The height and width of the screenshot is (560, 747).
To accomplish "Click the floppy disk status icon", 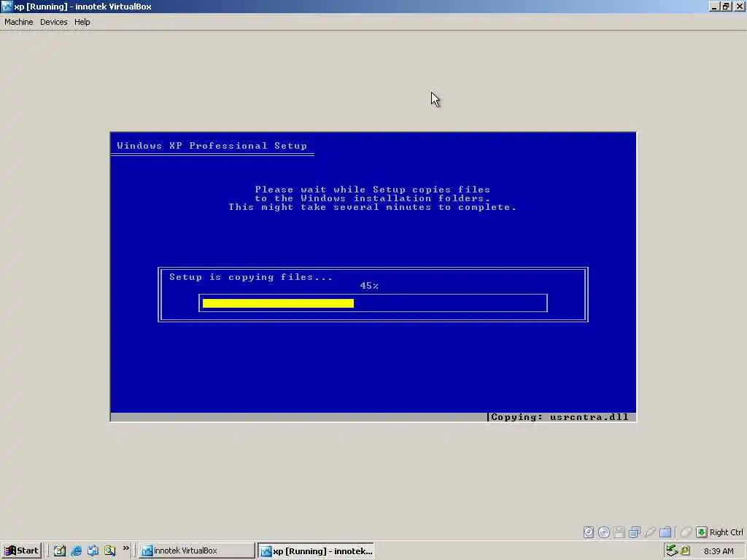I will (619, 532).
